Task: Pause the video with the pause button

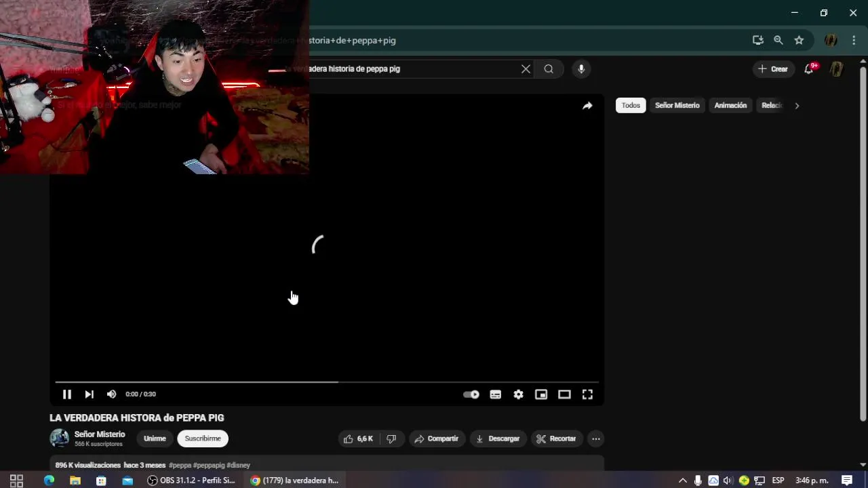Action: [x=66, y=394]
